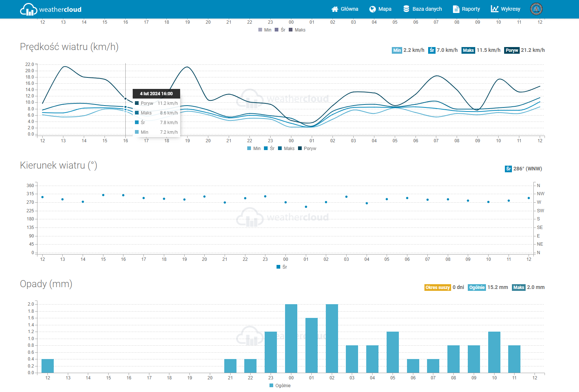Viewport: 579px width, 392px height.
Task: Hide the Min series in wind speed legend
Action: pos(254,149)
